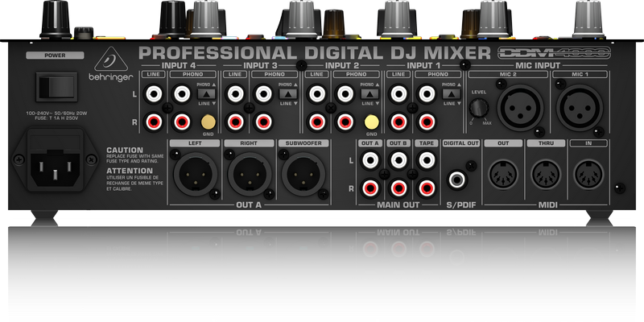Click the DDM4000 model name logo
644x322 pixels.
tap(554, 52)
